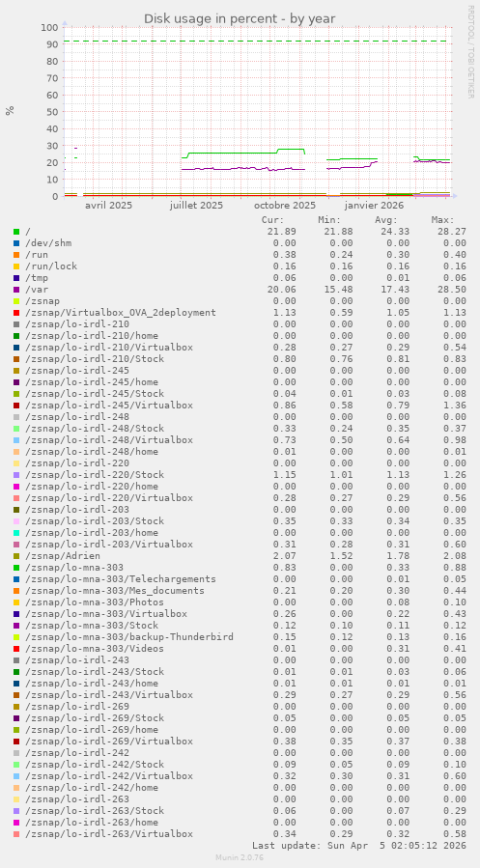Click the swatch next to /zsnap/lo-irdl-220/home

16,486
